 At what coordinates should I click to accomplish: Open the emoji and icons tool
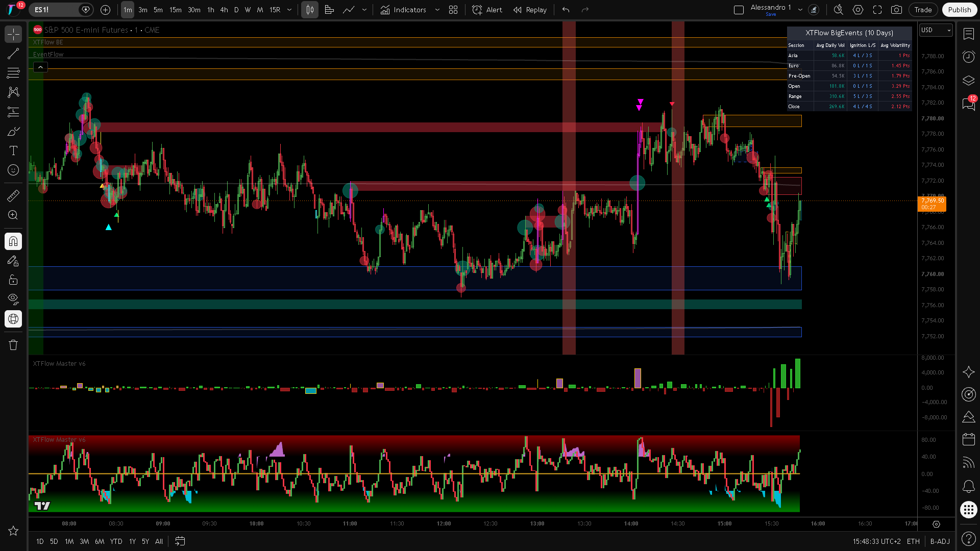(13, 170)
